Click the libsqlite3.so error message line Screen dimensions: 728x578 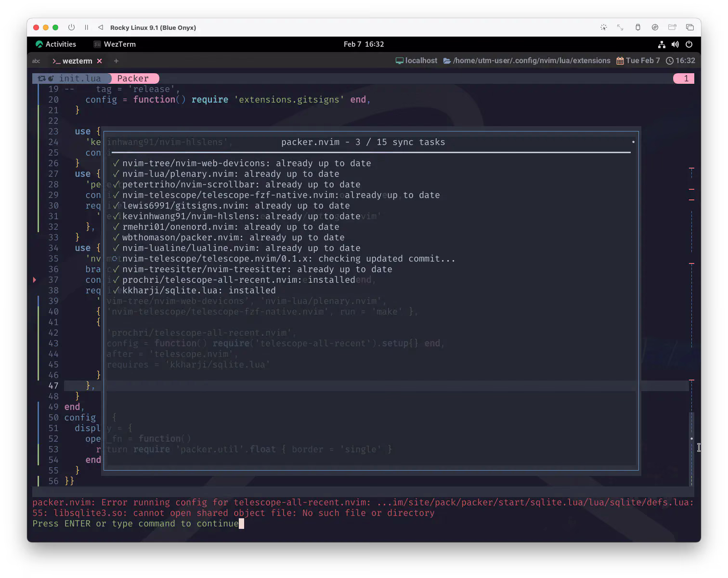point(234,513)
